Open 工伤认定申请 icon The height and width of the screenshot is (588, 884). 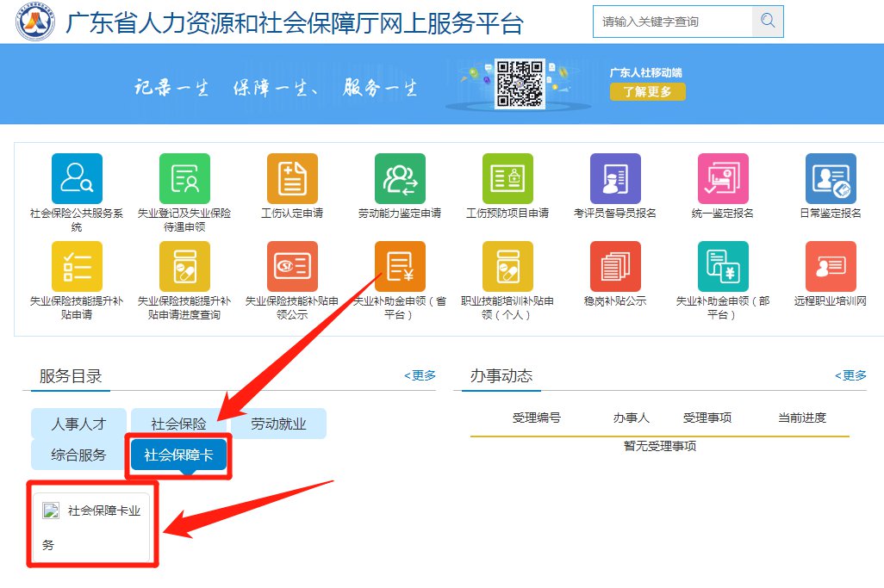point(292,179)
